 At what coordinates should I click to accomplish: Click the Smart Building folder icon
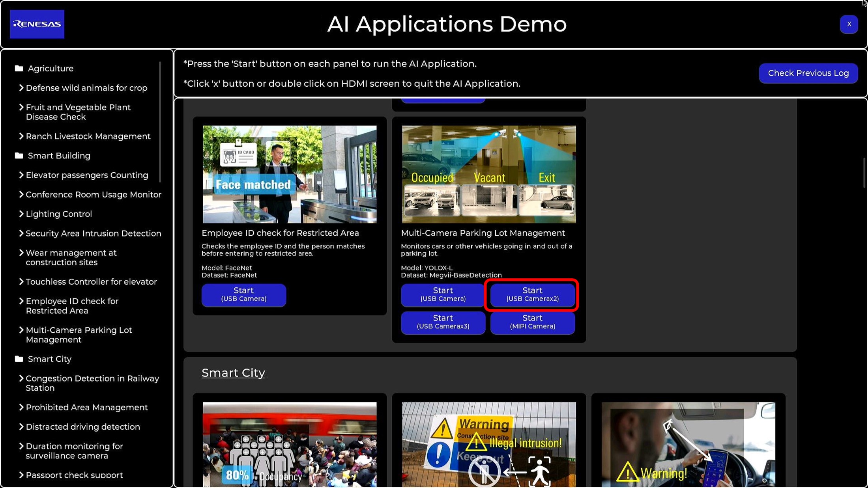point(19,156)
